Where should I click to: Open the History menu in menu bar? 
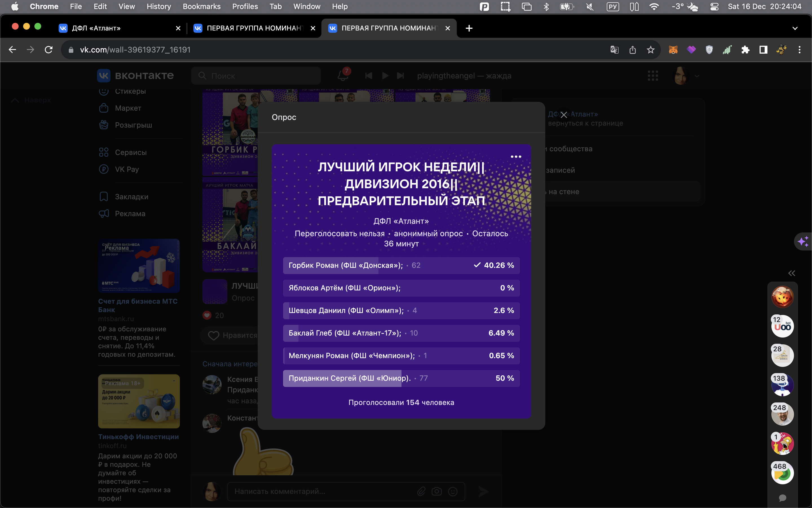pyautogui.click(x=159, y=6)
